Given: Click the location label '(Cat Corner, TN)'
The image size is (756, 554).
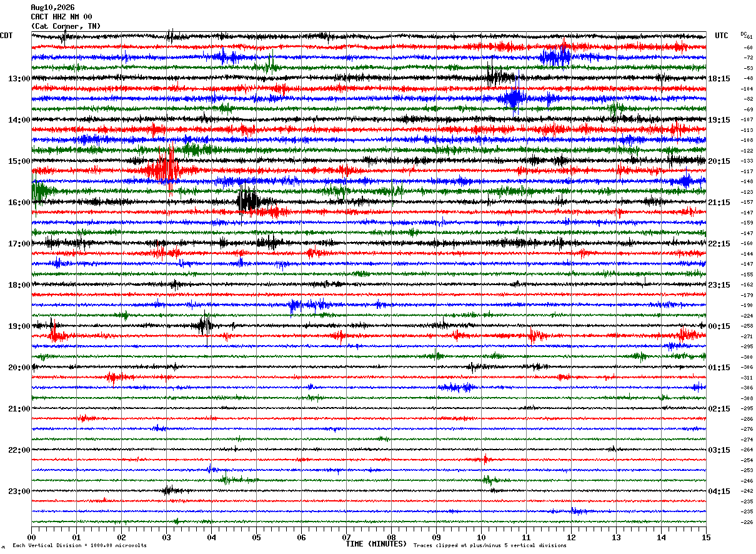Looking at the screenshot, I should 66,26.
